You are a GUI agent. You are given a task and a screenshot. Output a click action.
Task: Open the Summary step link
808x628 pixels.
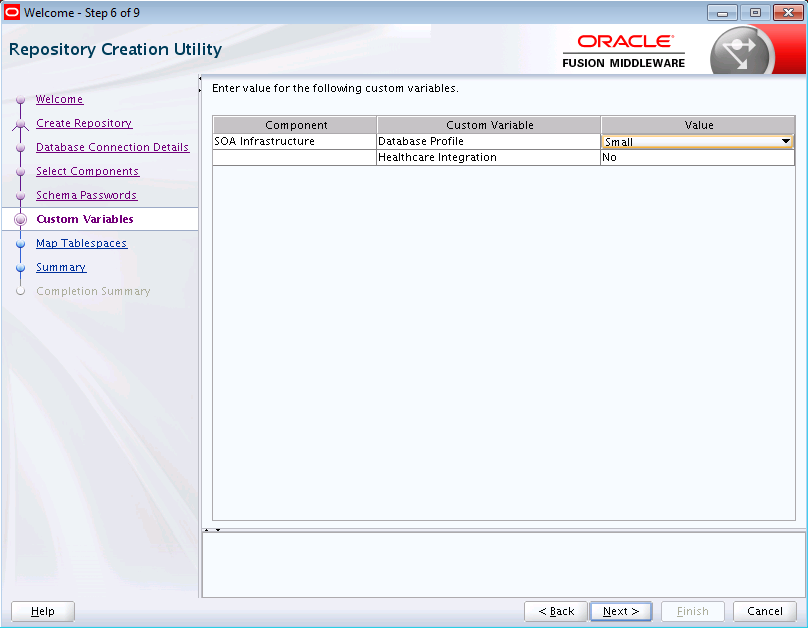pyautogui.click(x=61, y=267)
